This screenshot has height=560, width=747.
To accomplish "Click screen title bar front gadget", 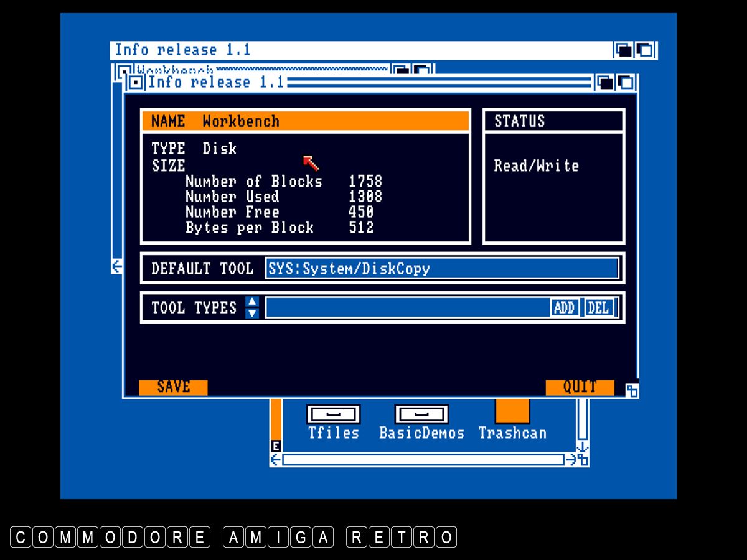I will pyautogui.click(x=645, y=50).
